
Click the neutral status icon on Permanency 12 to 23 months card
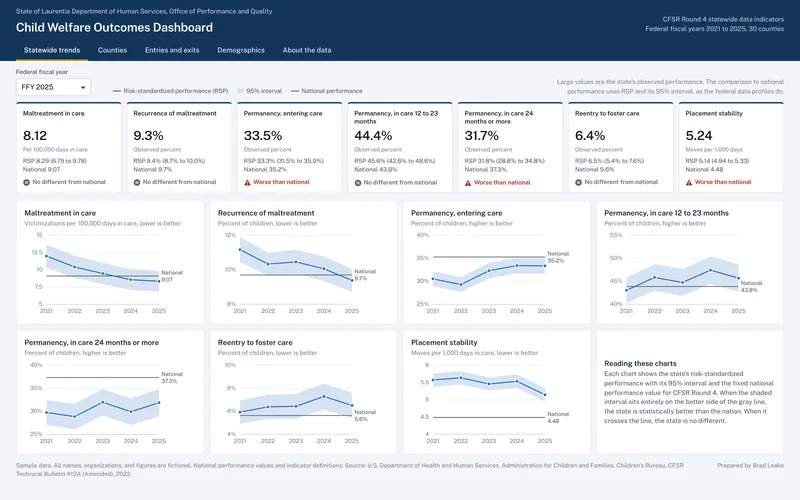click(x=358, y=183)
